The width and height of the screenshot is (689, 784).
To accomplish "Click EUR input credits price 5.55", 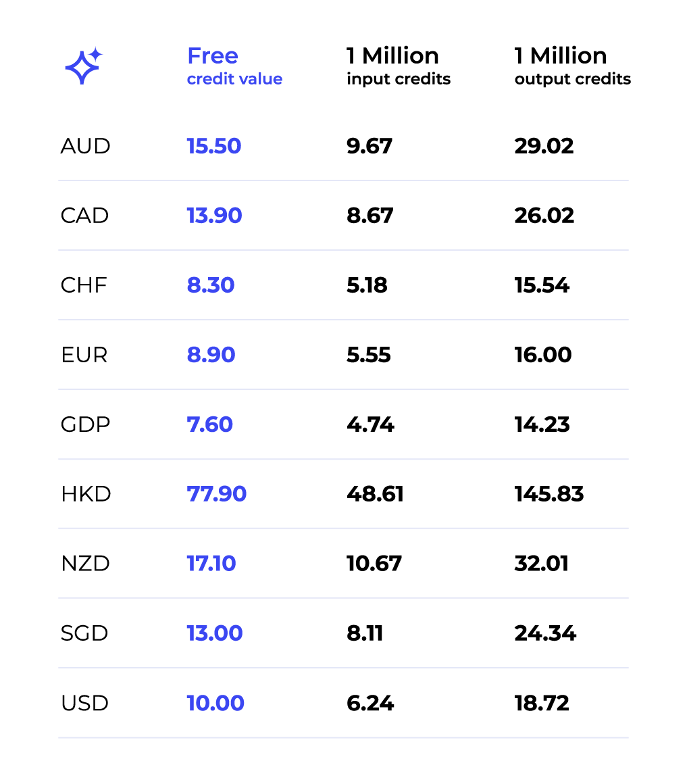I will click(x=368, y=355).
